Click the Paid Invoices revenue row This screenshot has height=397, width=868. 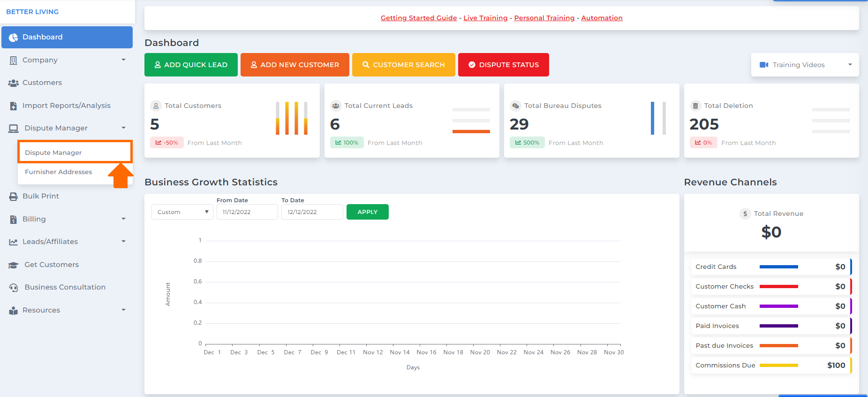771,326
